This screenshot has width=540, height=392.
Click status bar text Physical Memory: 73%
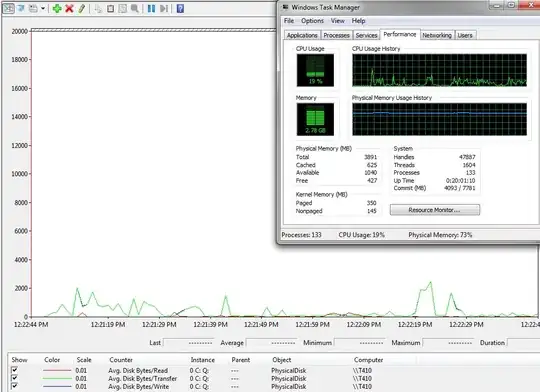[440, 235]
